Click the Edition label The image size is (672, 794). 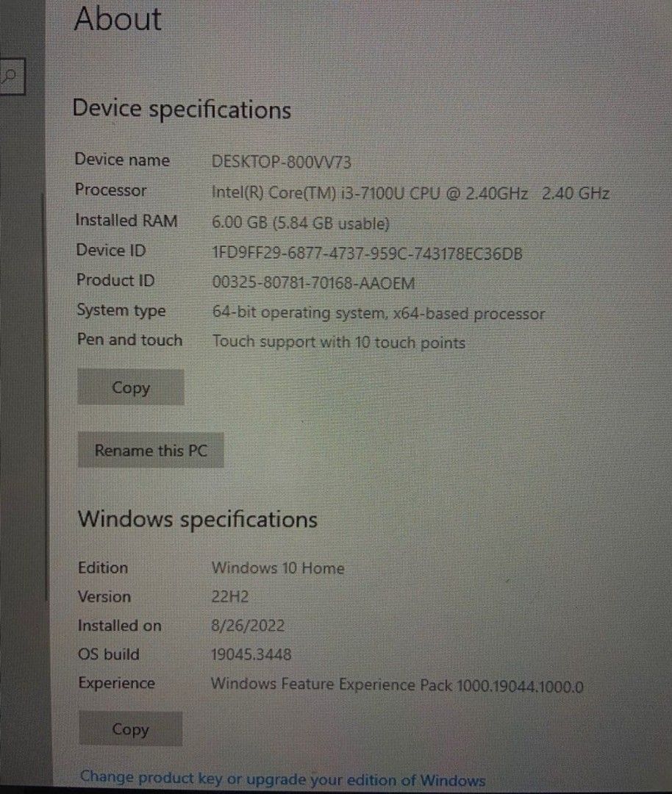103,568
